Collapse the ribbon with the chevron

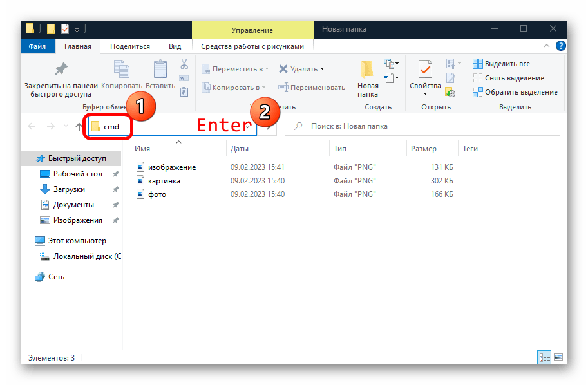(547, 46)
